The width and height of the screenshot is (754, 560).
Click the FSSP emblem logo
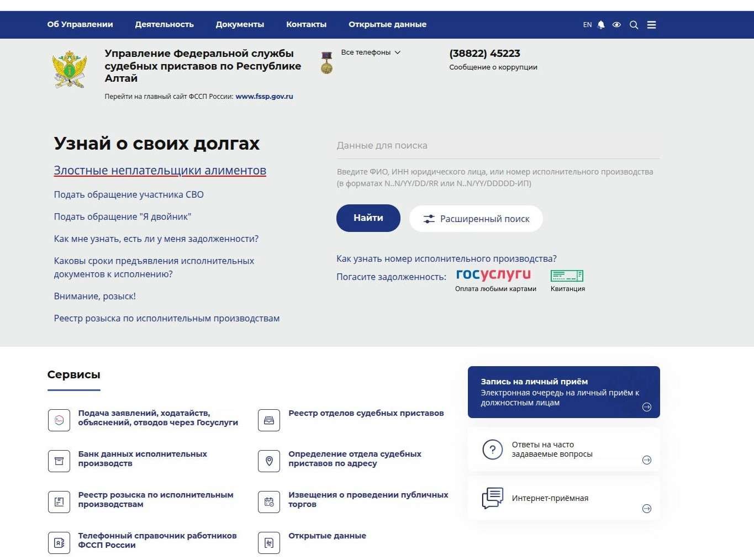tap(70, 70)
